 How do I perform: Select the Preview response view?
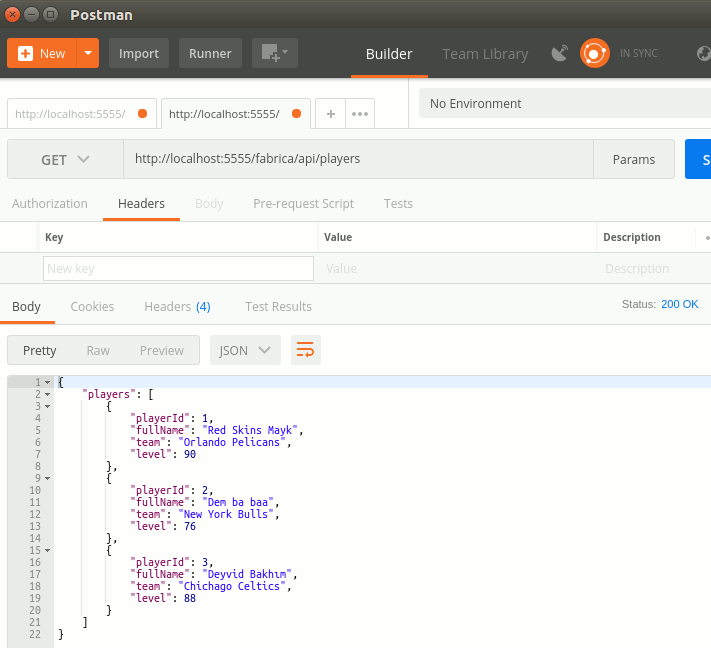[161, 350]
